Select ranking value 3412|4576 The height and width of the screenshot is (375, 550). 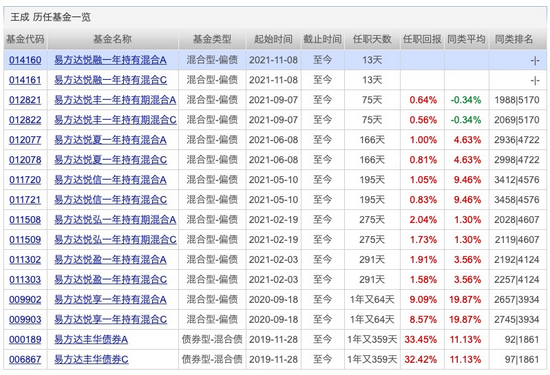point(517,180)
